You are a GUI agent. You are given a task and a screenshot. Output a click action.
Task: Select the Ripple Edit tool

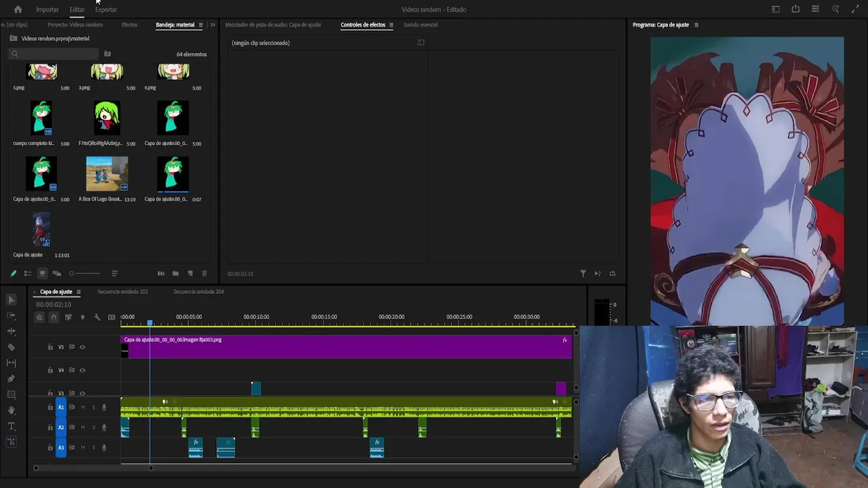(11, 331)
